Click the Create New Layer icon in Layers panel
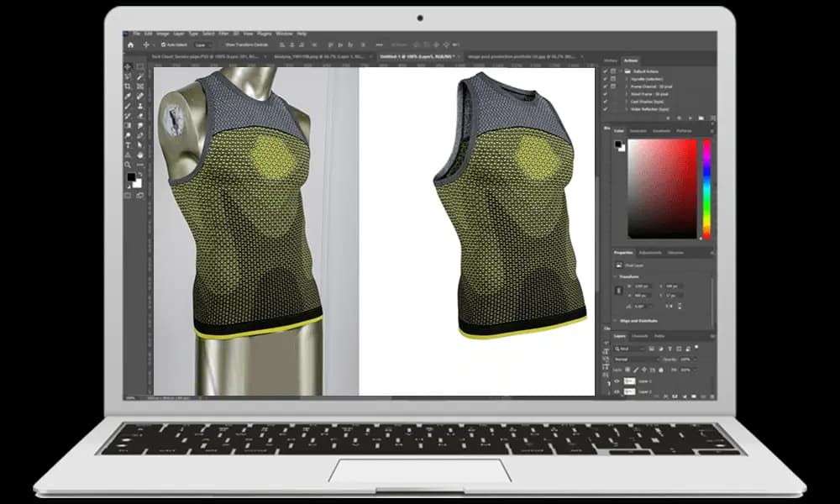Screen dimensions: 840x504 point(702,396)
